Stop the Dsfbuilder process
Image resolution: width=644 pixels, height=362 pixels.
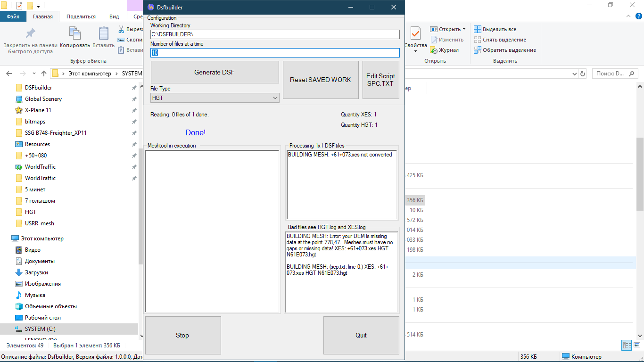tap(183, 335)
